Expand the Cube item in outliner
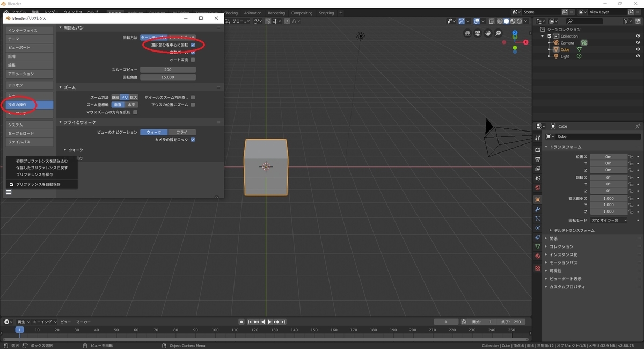The image size is (644, 349). point(549,49)
